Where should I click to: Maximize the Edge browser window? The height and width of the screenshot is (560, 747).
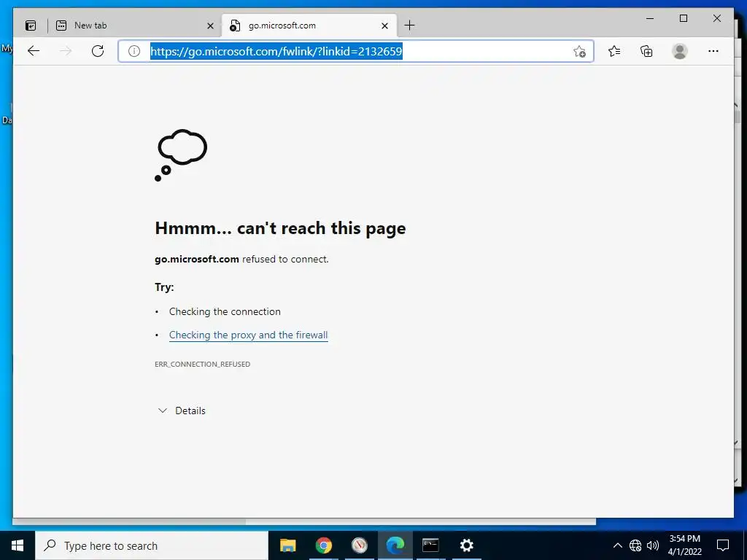coord(683,18)
